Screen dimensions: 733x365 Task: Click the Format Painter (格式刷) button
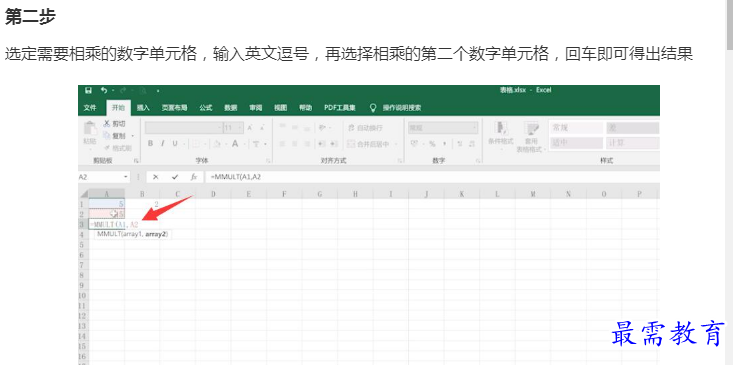tap(117, 148)
